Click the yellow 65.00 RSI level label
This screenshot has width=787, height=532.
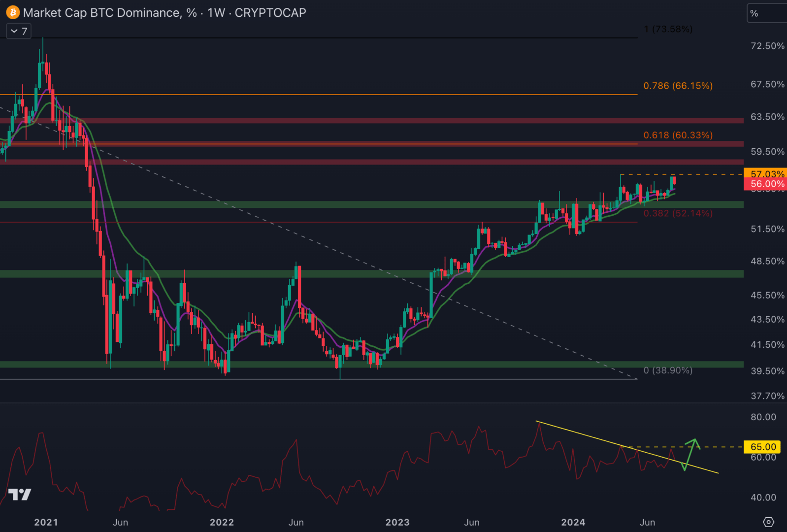click(x=763, y=447)
